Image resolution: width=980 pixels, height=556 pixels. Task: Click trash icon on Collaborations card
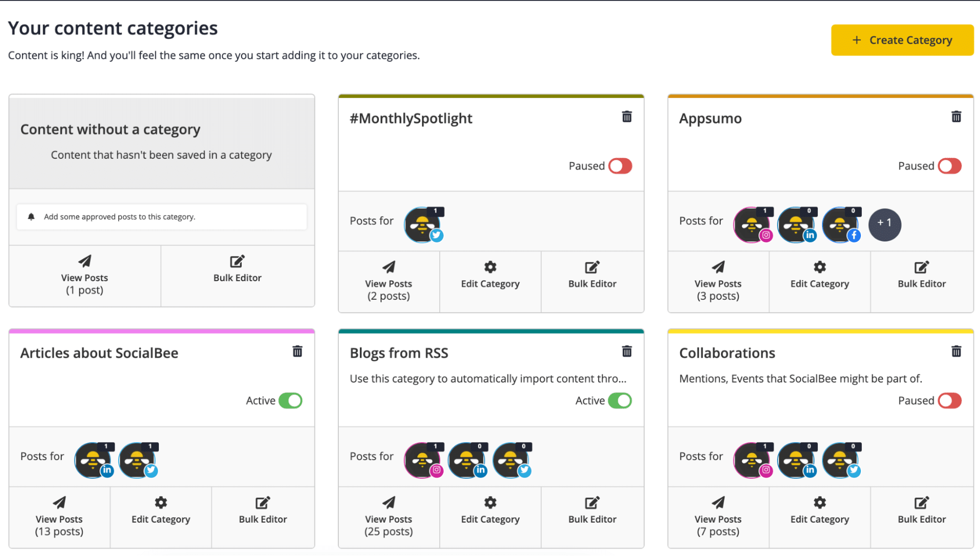pyautogui.click(x=956, y=351)
